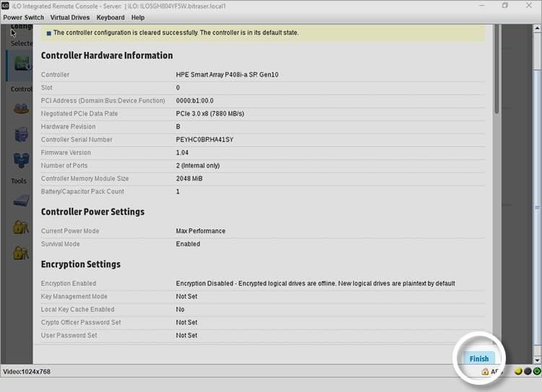Click the 'HPE Smart Array P408i-a SR Gen10' value
Screen dimensions: 542x392
[227, 74]
